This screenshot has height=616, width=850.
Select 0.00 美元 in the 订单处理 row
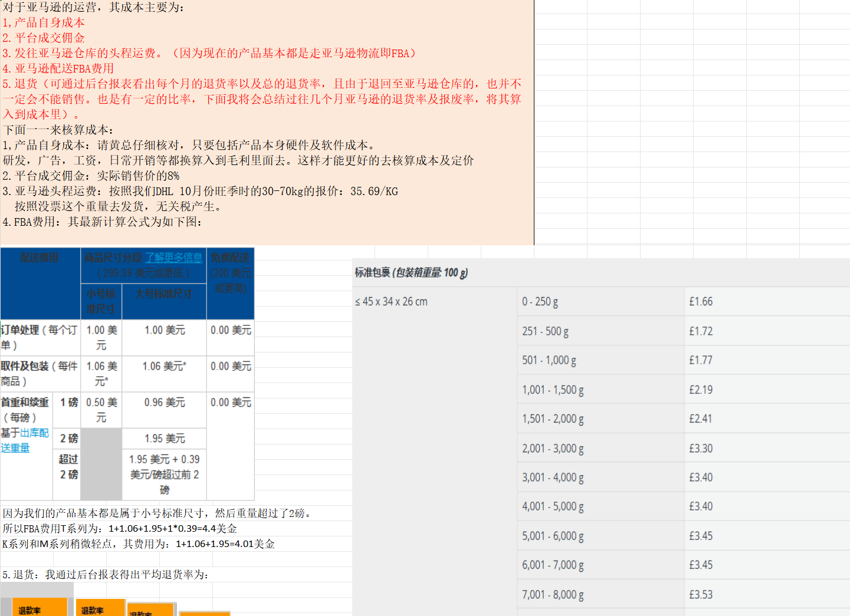click(231, 330)
